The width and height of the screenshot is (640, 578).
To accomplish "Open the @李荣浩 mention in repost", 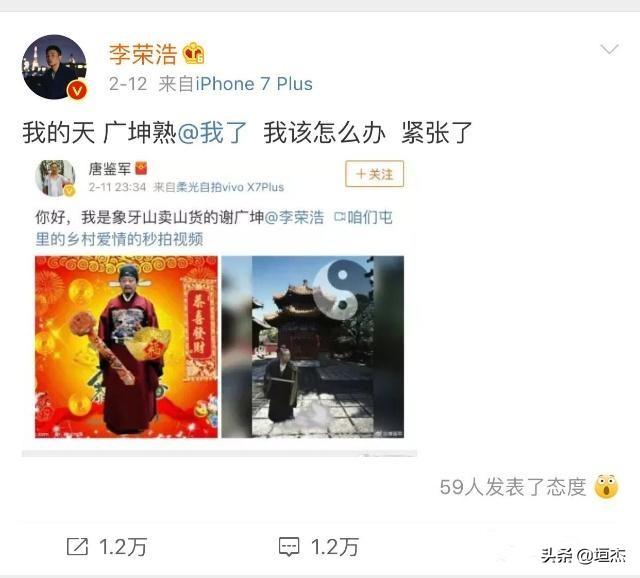I will pos(294,217).
